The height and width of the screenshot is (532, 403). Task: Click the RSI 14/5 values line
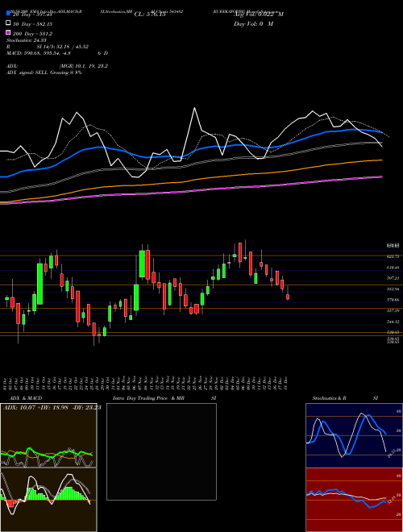(x=48, y=47)
